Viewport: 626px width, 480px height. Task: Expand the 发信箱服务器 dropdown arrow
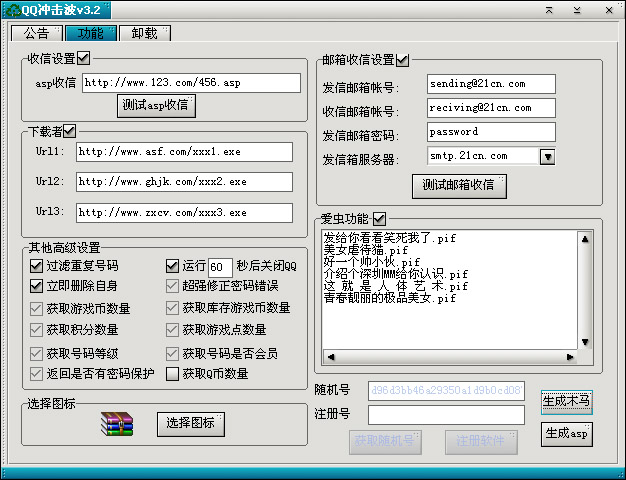[x=548, y=157]
